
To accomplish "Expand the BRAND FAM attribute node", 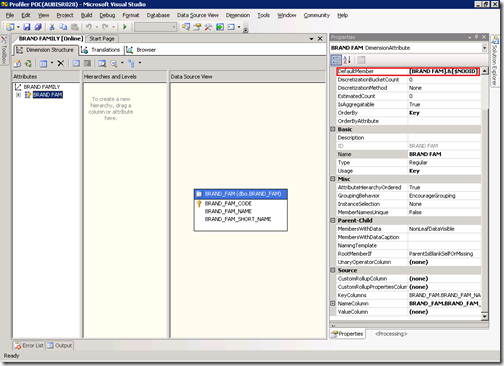I will pyautogui.click(x=18, y=95).
